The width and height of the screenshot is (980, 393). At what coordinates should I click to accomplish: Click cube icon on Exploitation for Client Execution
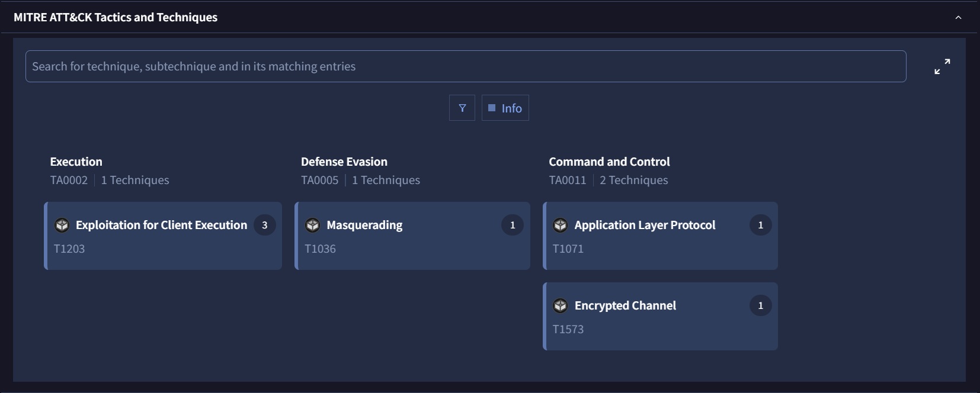(x=62, y=225)
